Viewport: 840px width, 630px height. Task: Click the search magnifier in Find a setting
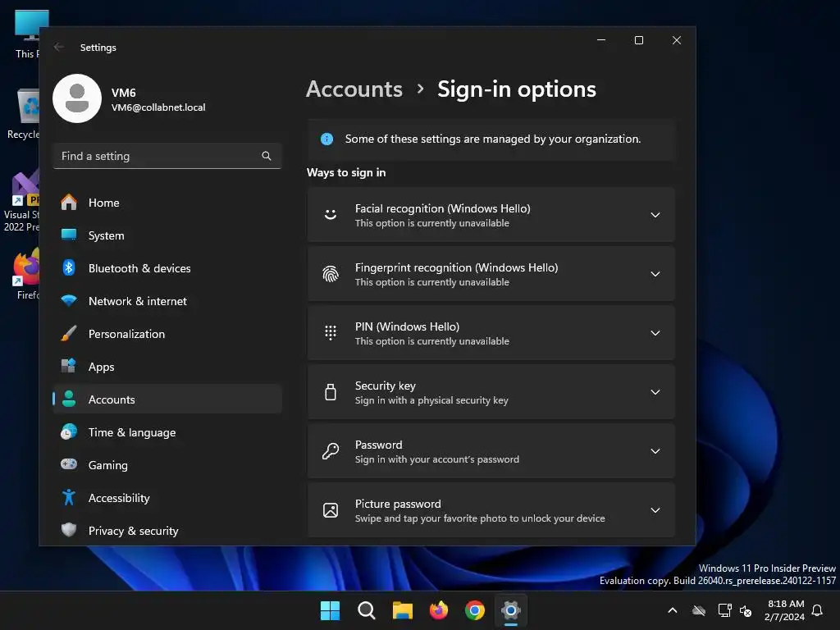click(267, 156)
